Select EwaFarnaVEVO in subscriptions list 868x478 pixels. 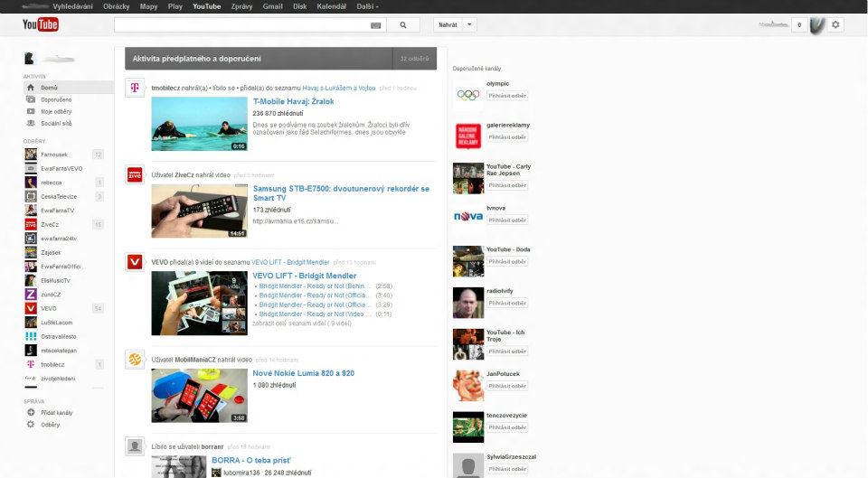click(63, 168)
